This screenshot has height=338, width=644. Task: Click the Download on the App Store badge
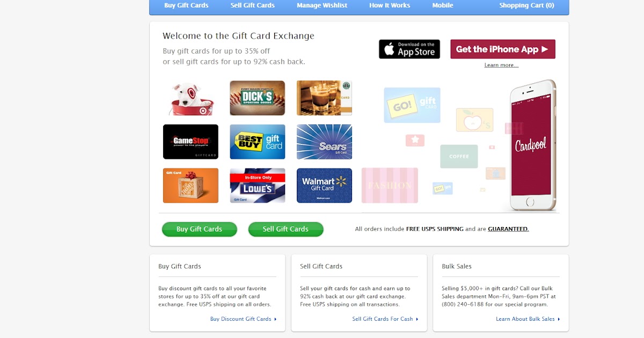(409, 49)
